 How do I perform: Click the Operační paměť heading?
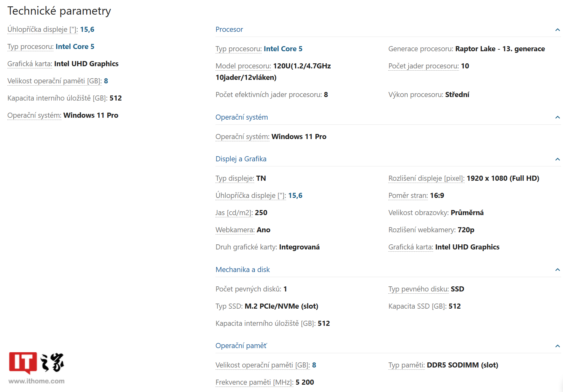[241, 346]
